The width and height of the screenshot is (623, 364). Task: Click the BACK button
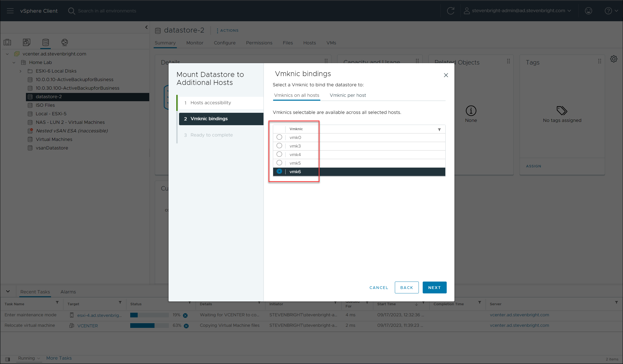pos(406,287)
